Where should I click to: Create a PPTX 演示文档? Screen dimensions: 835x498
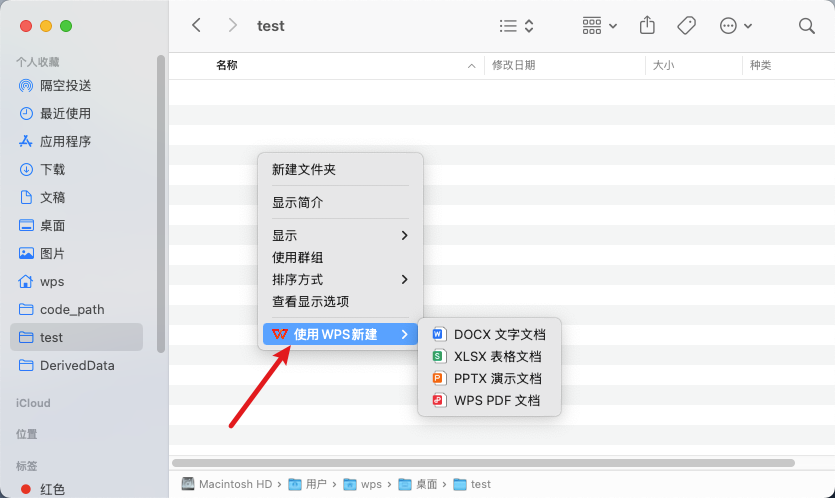click(489, 378)
